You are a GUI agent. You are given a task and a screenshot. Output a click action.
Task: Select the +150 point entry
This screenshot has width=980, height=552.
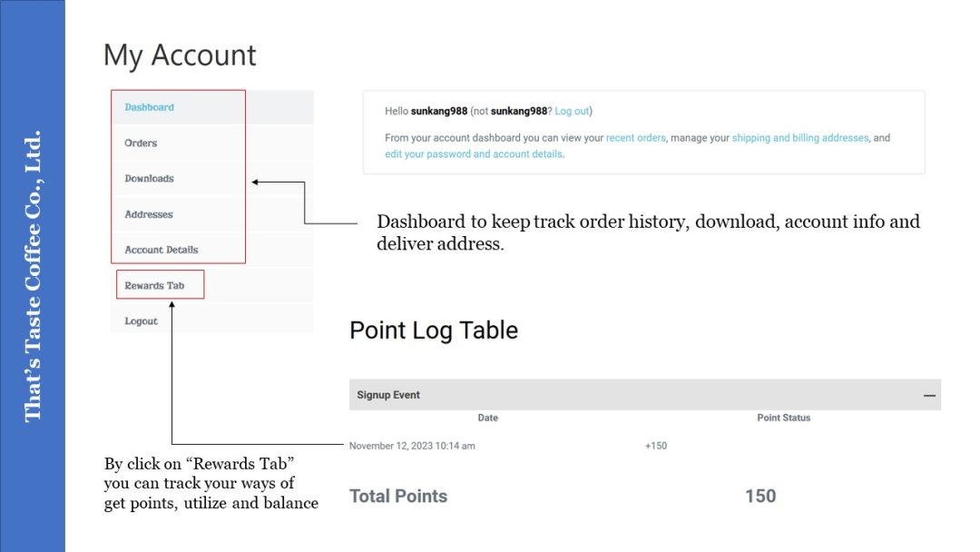coord(656,446)
